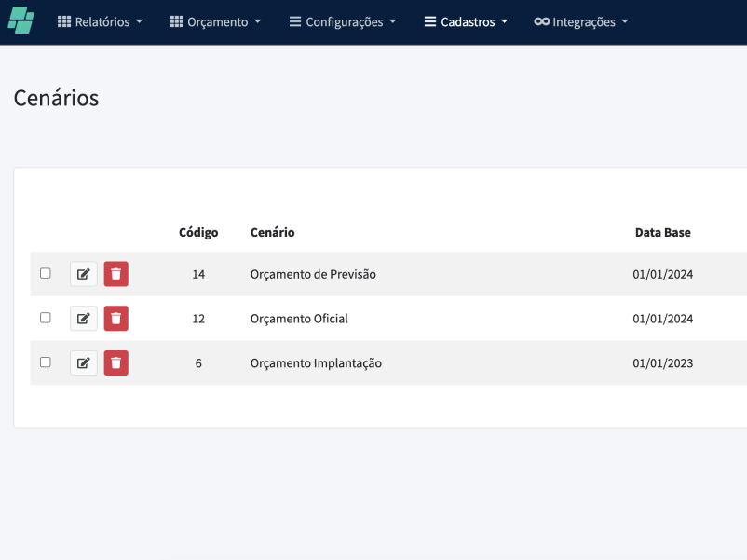Edit the Orçamento de Previsão scenario
The width and height of the screenshot is (747, 560).
coord(84,274)
